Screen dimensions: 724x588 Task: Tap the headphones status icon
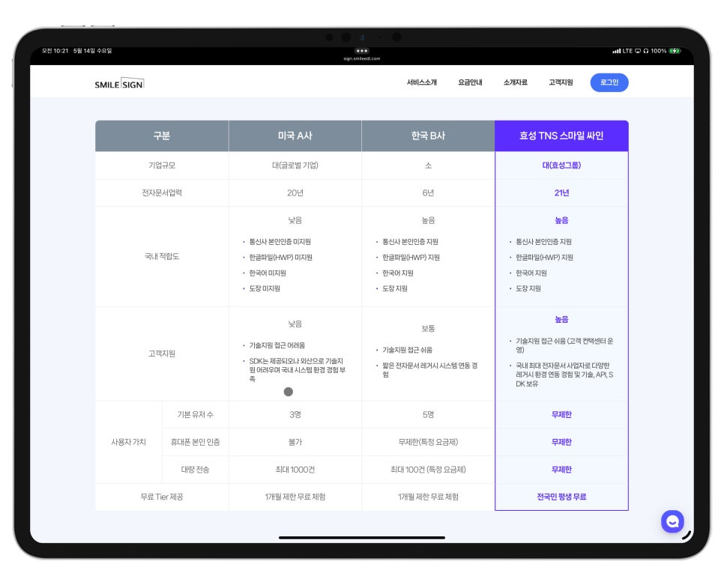click(x=645, y=51)
